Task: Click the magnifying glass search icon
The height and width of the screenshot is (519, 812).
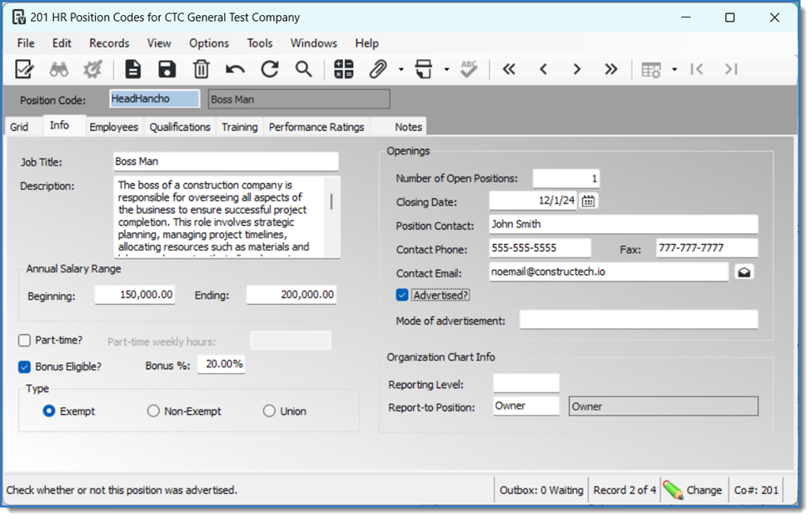Action: (x=303, y=69)
